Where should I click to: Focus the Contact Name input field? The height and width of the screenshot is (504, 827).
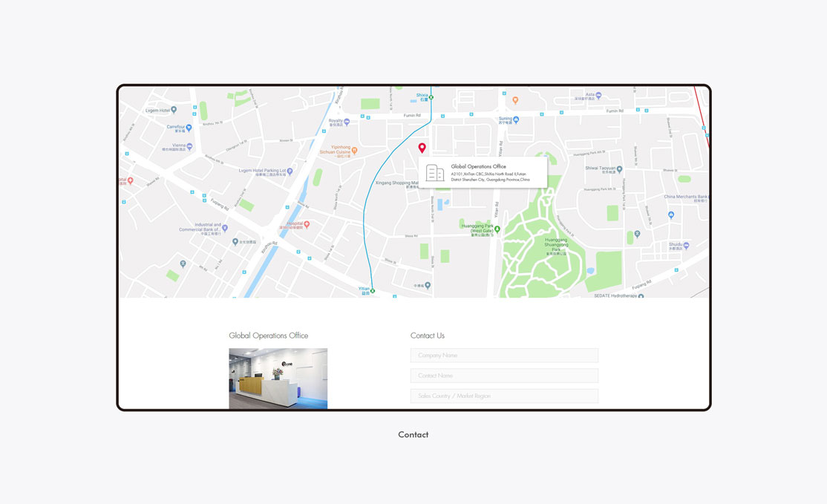[504, 376]
